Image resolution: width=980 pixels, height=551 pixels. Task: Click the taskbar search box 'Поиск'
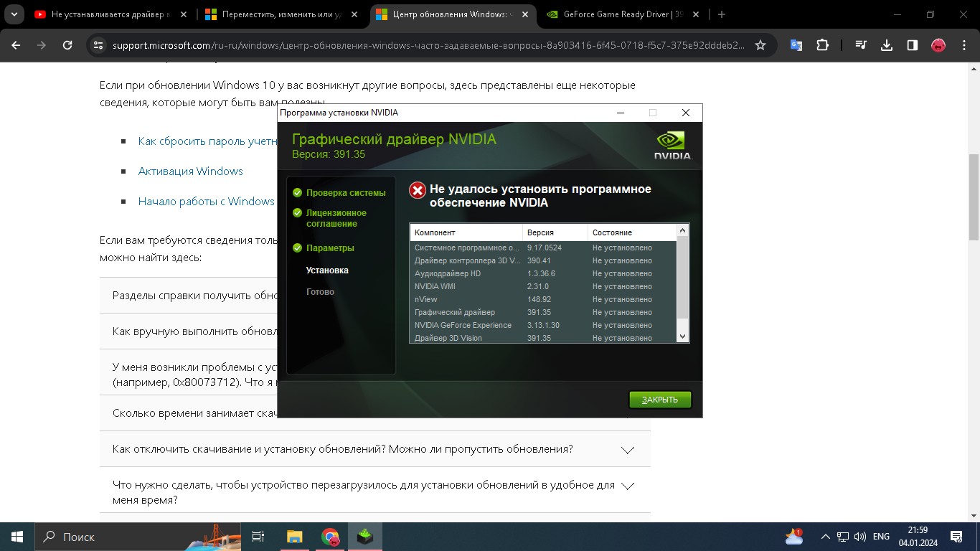(138, 537)
